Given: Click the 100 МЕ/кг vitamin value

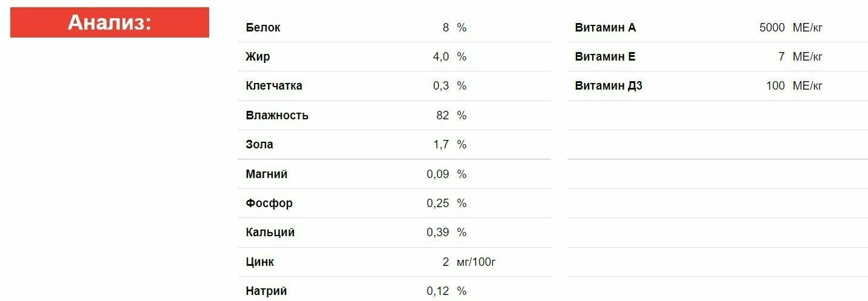Looking at the screenshot, I should coord(795,86).
